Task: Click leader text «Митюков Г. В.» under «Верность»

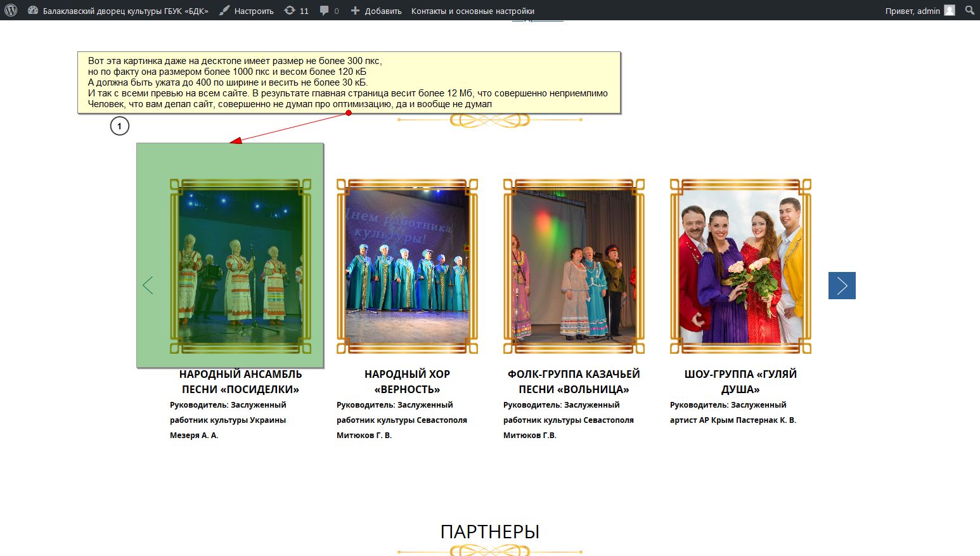Action: coord(364,436)
